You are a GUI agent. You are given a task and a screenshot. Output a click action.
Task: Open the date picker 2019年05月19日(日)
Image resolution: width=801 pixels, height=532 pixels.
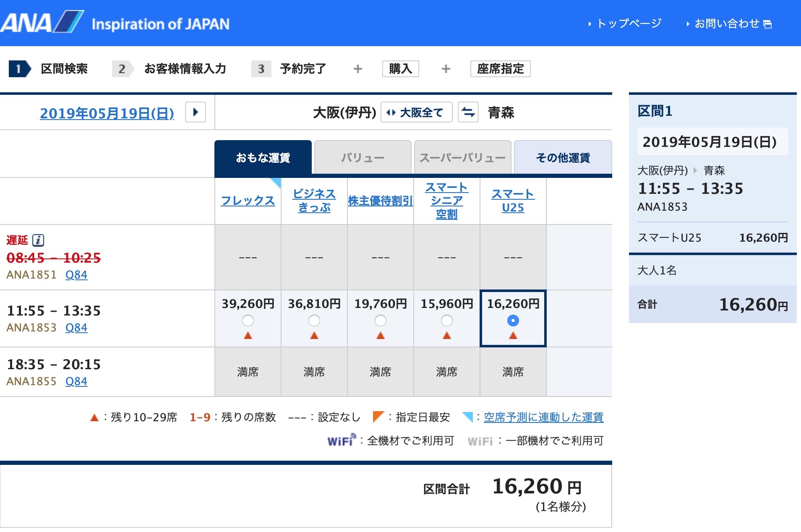click(107, 113)
